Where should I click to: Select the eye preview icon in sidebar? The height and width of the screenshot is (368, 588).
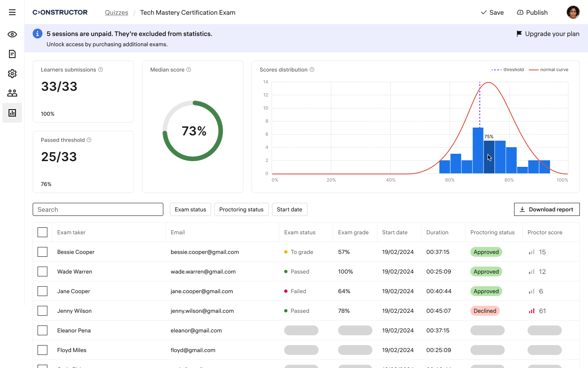coord(12,34)
